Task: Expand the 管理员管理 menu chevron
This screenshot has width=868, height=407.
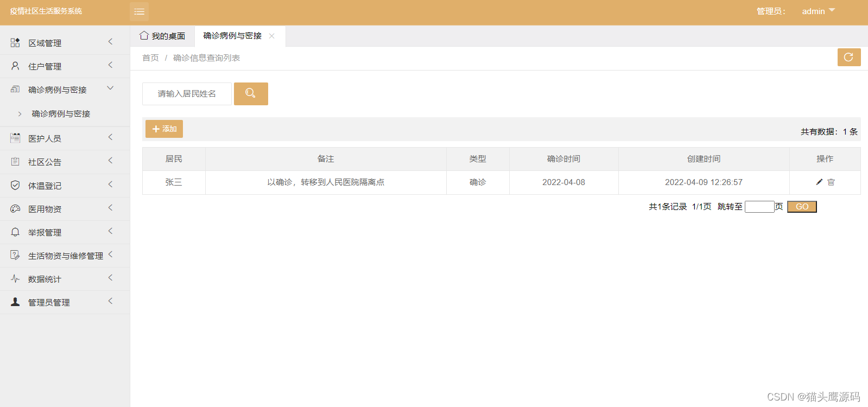Action: tap(111, 301)
